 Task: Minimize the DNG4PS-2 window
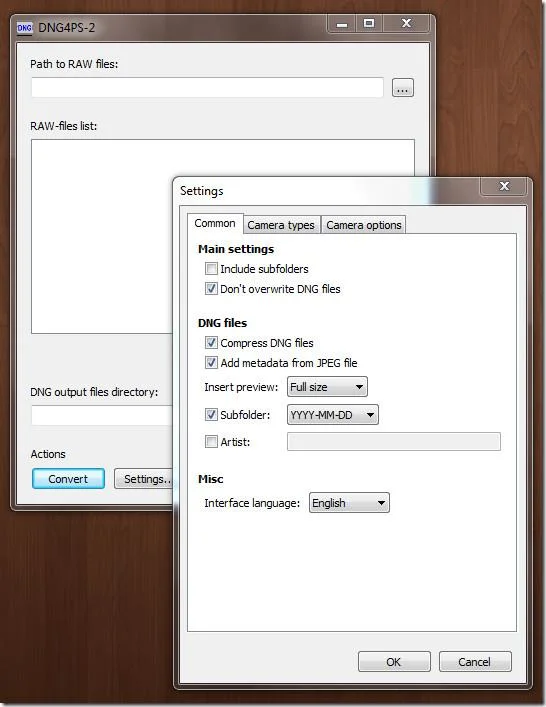(x=342, y=24)
